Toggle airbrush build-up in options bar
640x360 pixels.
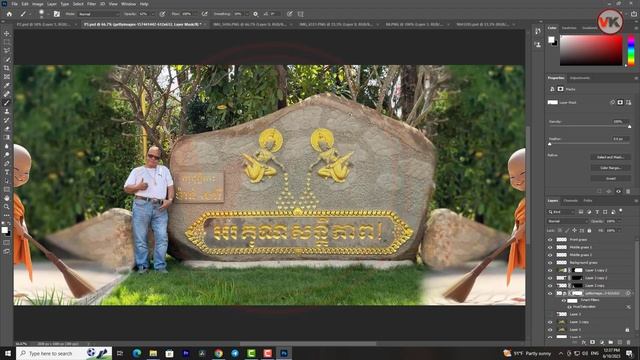click(x=204, y=14)
